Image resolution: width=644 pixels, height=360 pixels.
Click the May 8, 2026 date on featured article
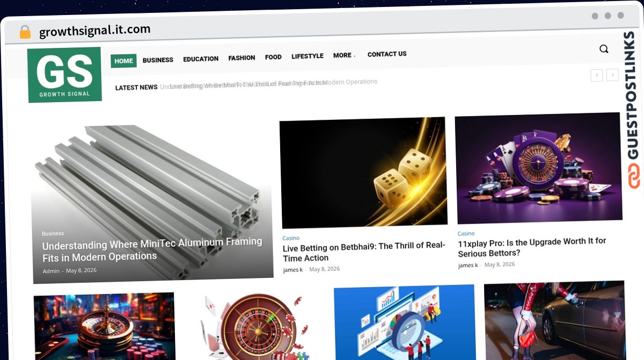pyautogui.click(x=81, y=270)
